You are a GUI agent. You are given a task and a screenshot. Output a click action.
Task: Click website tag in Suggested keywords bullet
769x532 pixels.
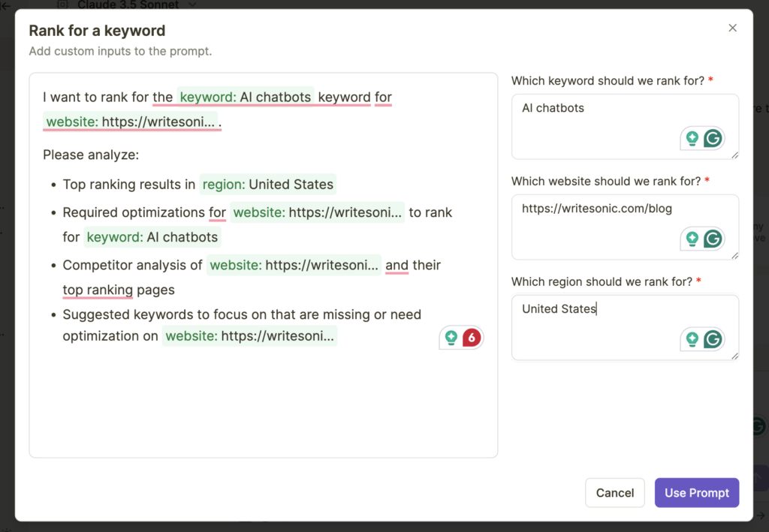(x=249, y=336)
